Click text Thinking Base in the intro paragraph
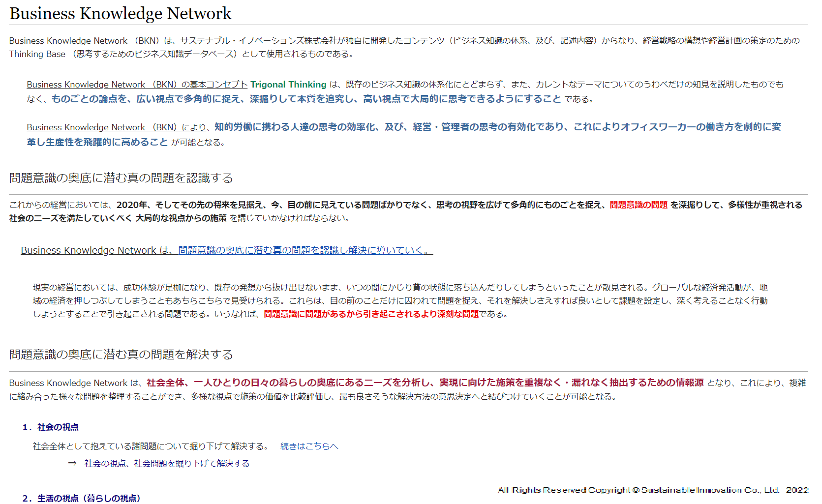The width and height of the screenshot is (822, 504). pyautogui.click(x=37, y=54)
